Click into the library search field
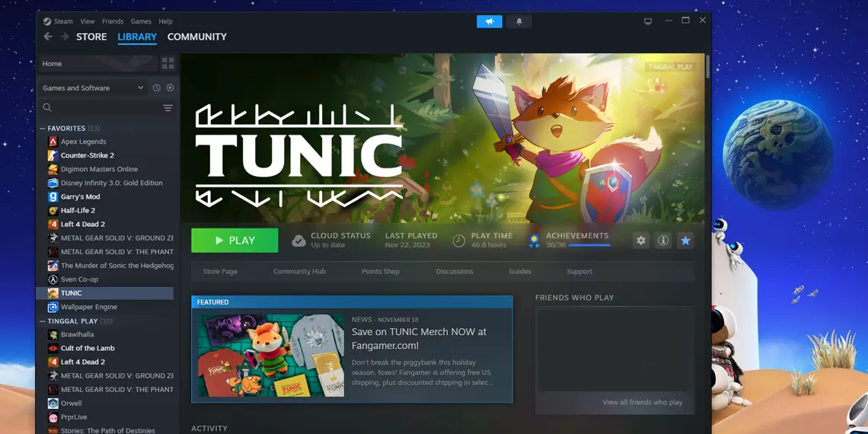The height and width of the screenshot is (434, 868). click(105, 107)
